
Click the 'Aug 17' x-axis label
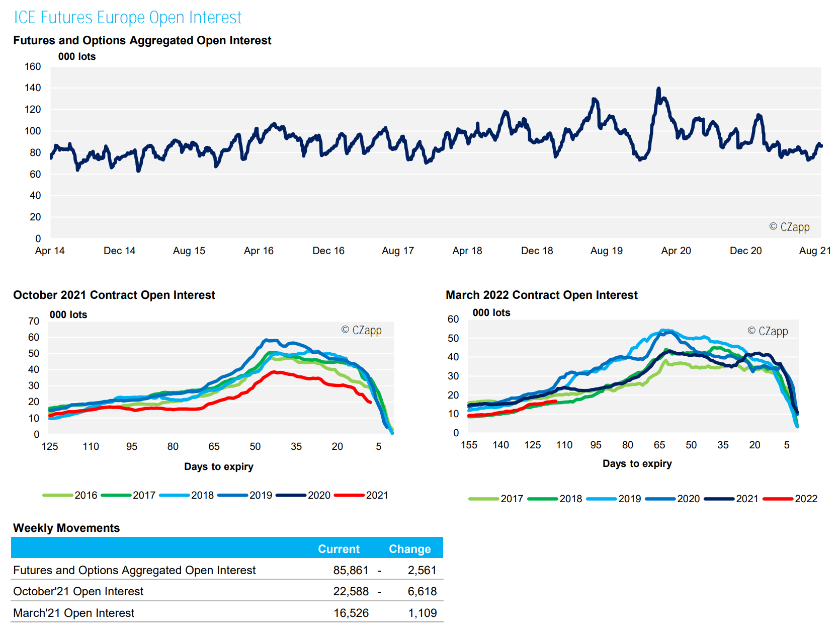click(x=398, y=251)
